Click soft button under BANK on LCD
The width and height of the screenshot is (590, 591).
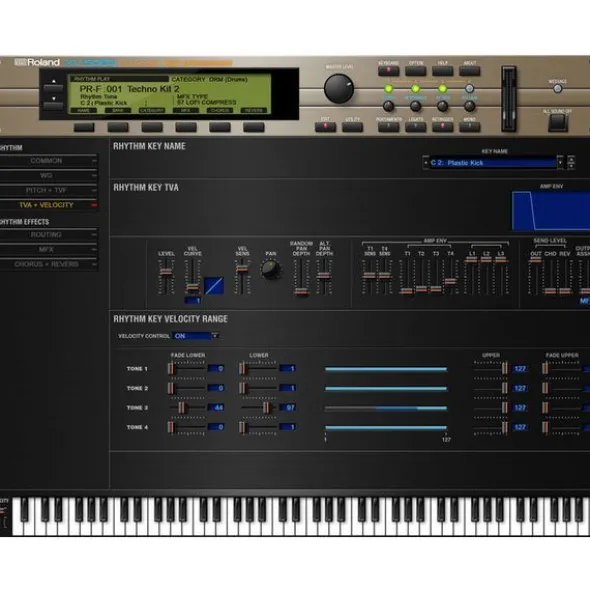[118, 127]
